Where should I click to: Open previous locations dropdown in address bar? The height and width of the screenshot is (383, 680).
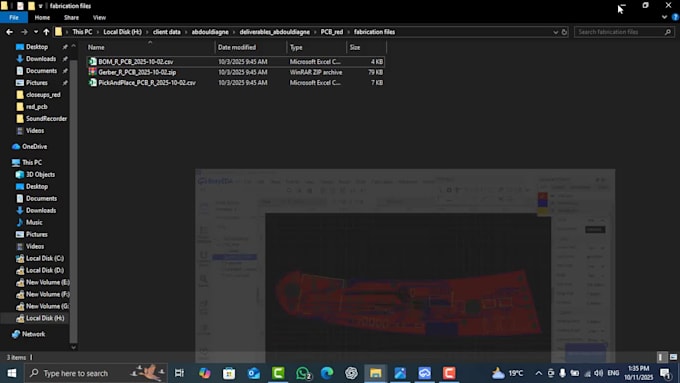[555, 32]
